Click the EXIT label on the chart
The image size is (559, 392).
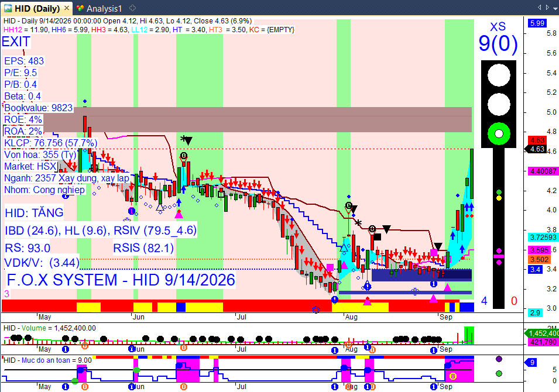pos(16,42)
